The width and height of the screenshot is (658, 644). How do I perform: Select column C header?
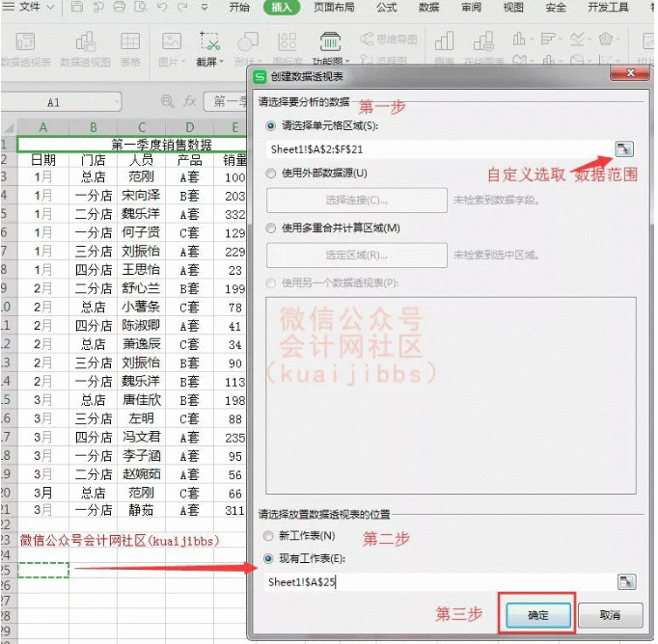pyautogui.click(x=142, y=127)
